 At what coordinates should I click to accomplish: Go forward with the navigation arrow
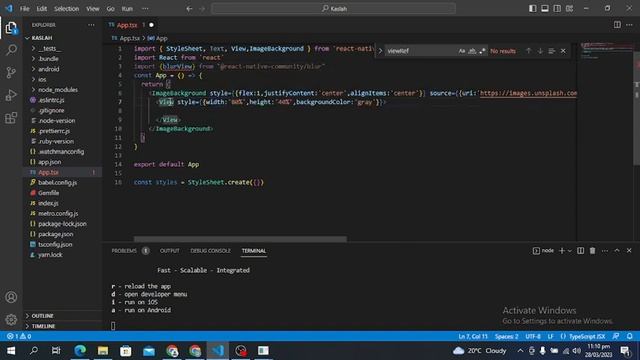coord(202,8)
